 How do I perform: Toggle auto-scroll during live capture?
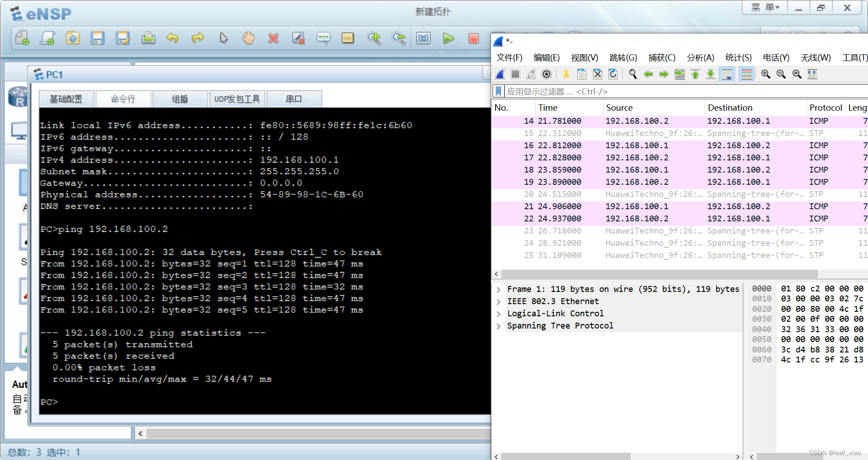(727, 74)
